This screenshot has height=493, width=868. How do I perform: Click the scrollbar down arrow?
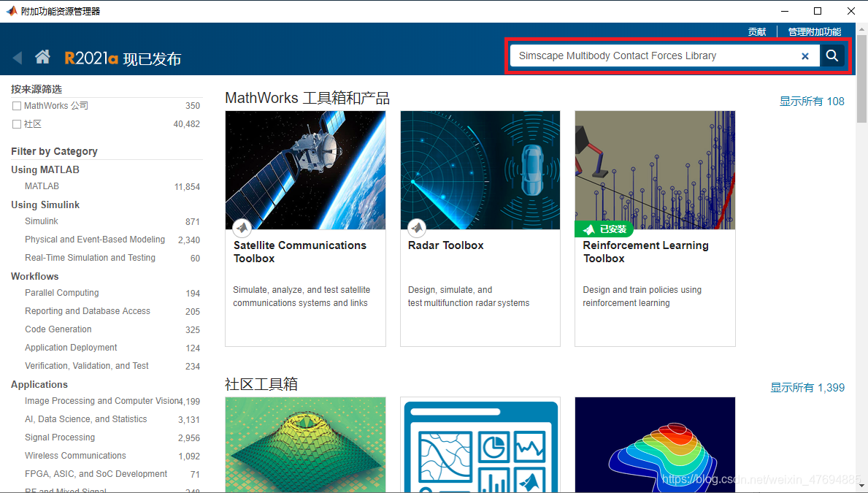coord(862,486)
